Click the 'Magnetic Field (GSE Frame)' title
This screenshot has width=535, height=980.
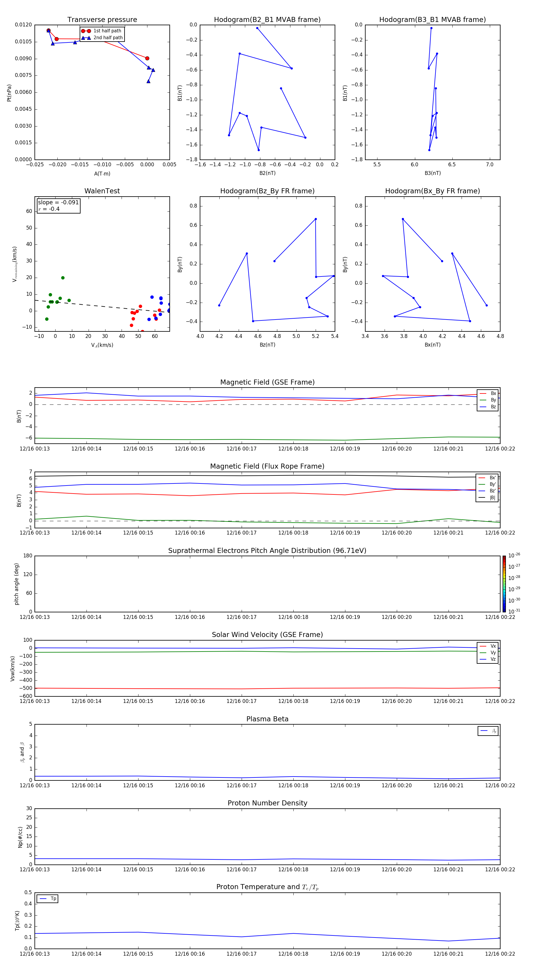pyautogui.click(x=267, y=382)
